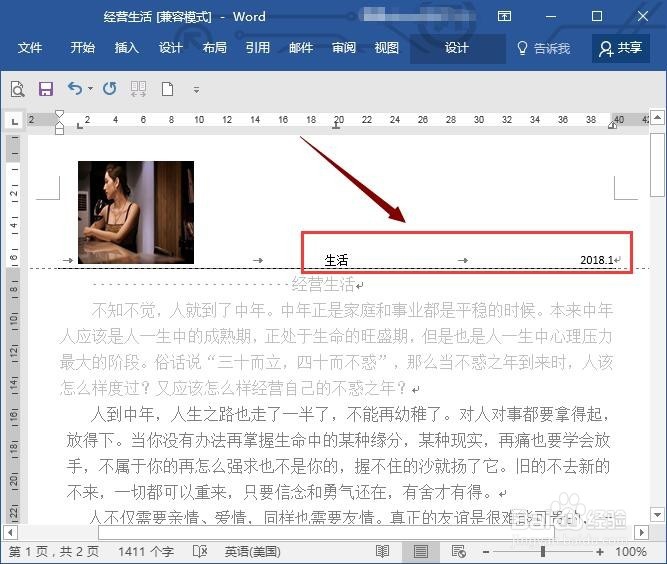Click the page count 第1页，共2页
The width and height of the screenshot is (667, 564).
click(x=54, y=552)
